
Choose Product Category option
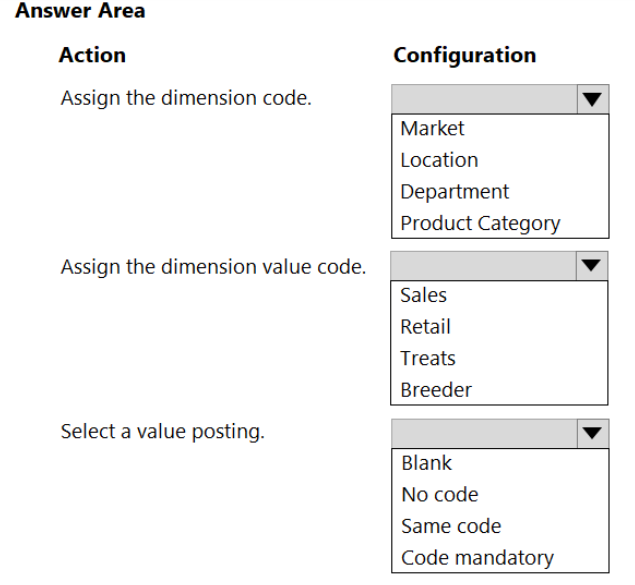480,223
